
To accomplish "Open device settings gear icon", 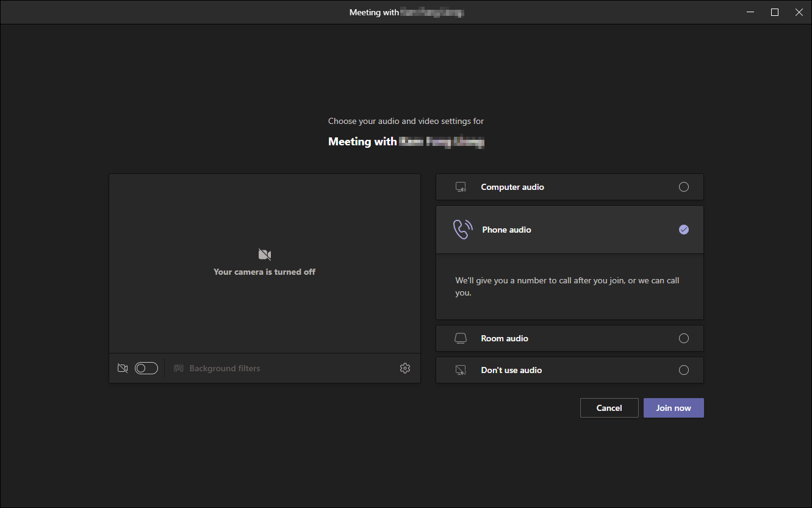I will [x=405, y=368].
